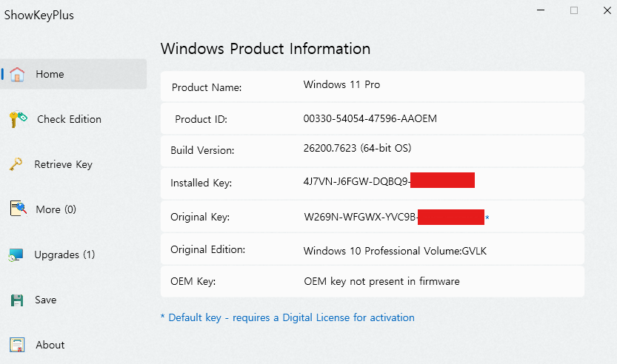
Task: Click the Save floppy disk icon
Action: point(17,300)
